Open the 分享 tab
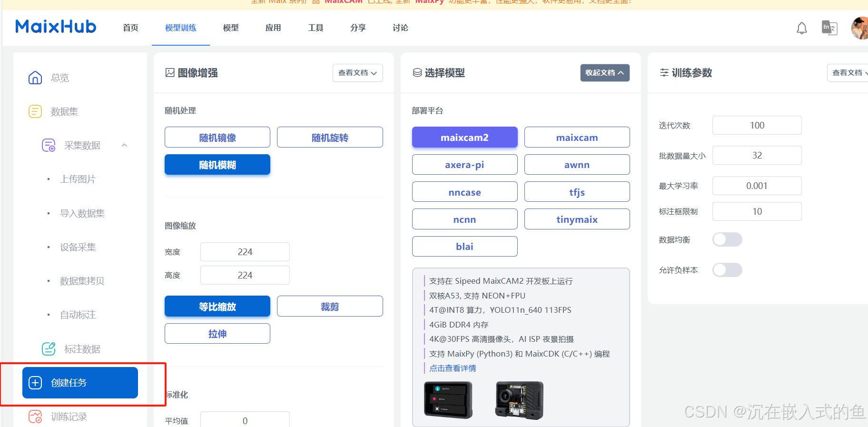868x427 pixels. click(x=358, y=28)
